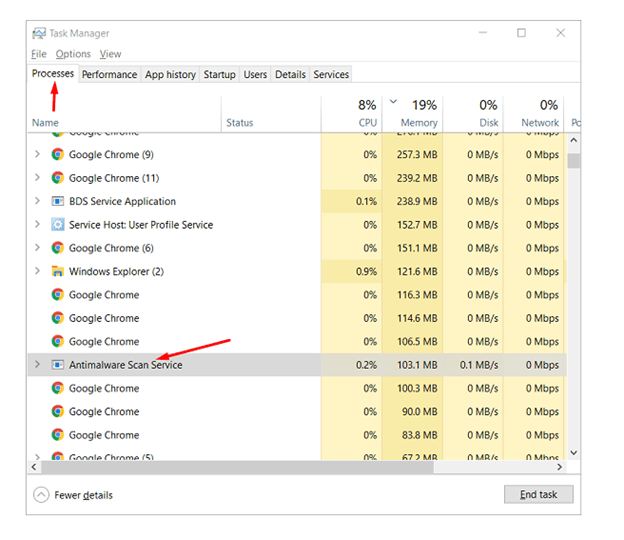
Task: Click the 238.9 MB memory value
Action: coord(417,201)
